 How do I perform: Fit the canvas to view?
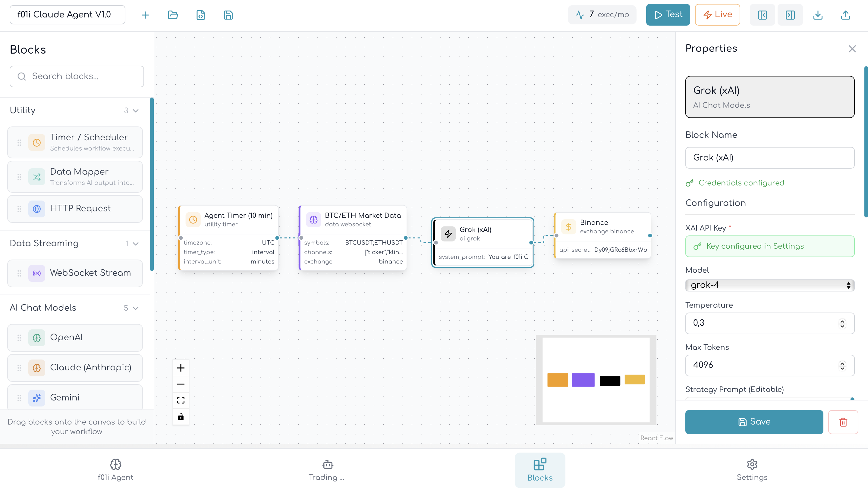[181, 400]
